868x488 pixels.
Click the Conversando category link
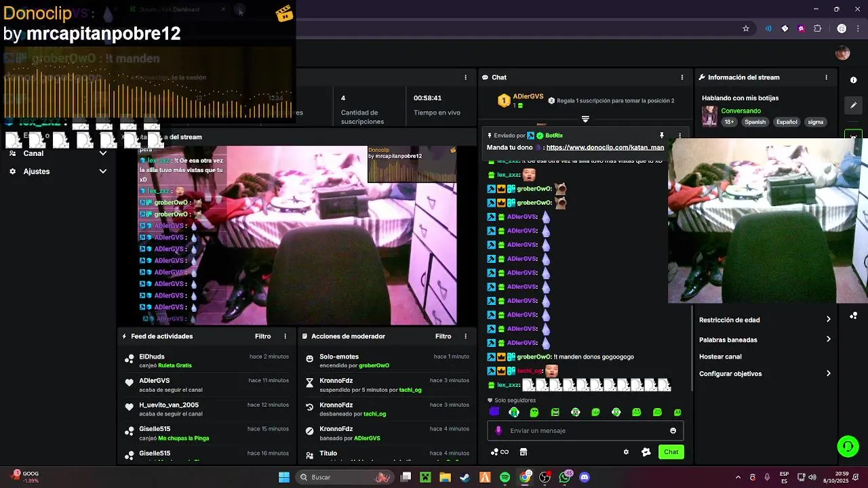(741, 110)
